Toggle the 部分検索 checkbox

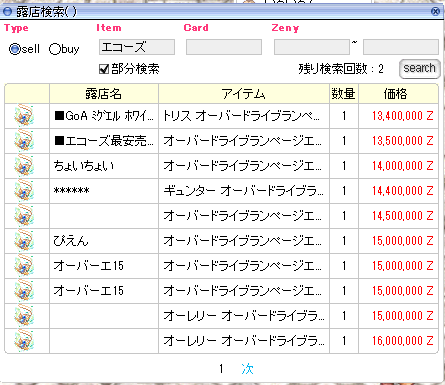click(x=104, y=69)
